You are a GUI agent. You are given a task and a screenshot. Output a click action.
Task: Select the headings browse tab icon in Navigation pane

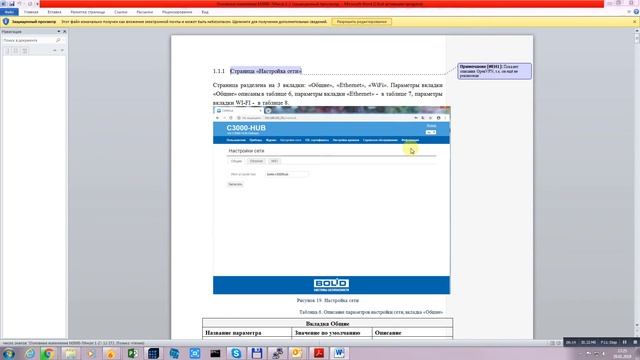tap(7, 51)
